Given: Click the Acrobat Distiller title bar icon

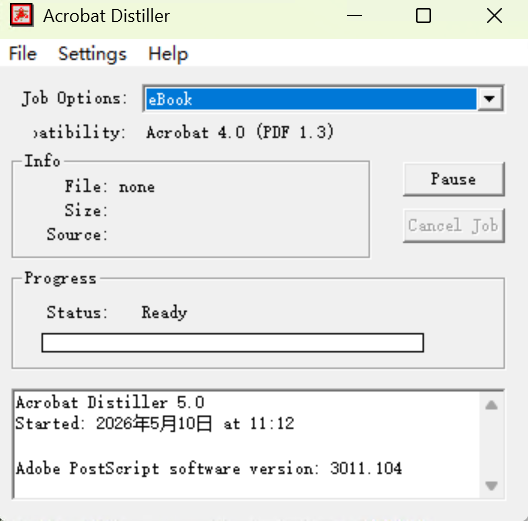Looking at the screenshot, I should 22,15.
